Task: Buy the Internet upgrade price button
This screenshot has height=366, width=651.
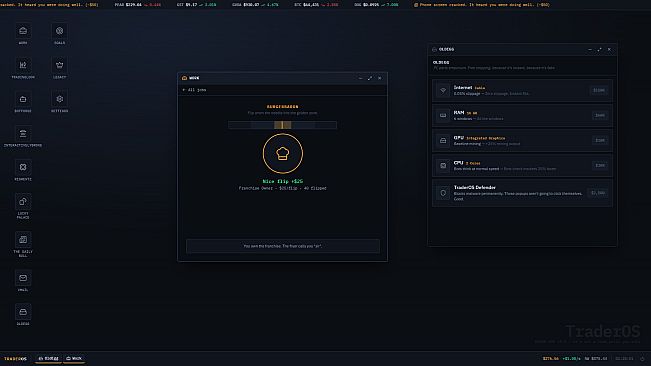Action: point(599,90)
